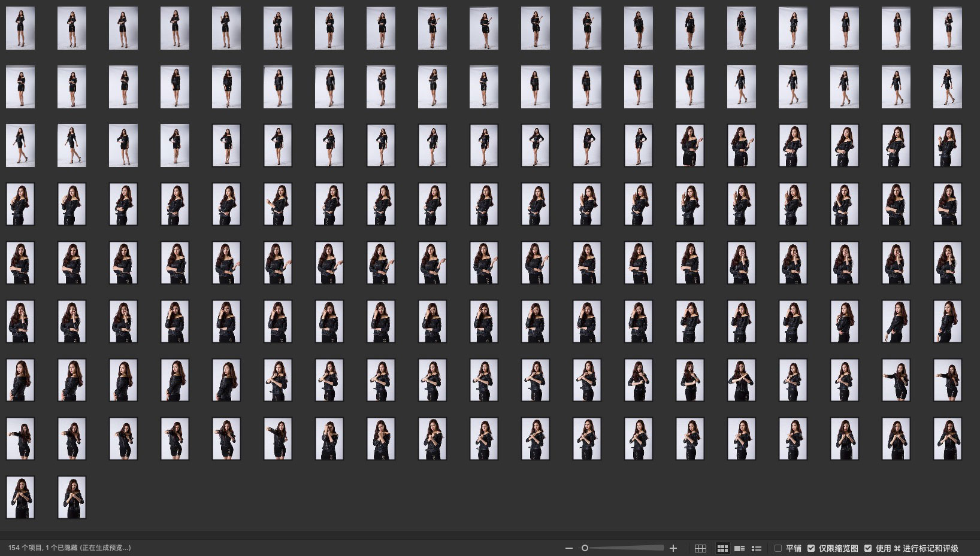
Task: Switch to the thumbnails view icon
Action: 722,548
